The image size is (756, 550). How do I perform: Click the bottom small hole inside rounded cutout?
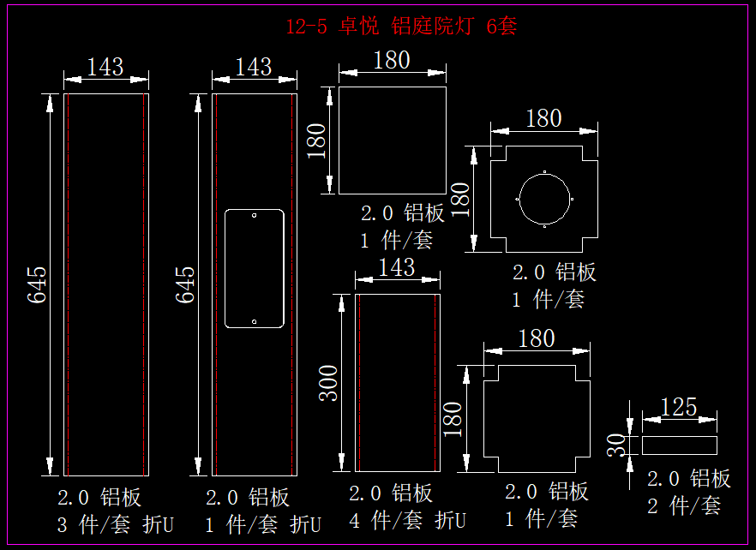pos(254,322)
